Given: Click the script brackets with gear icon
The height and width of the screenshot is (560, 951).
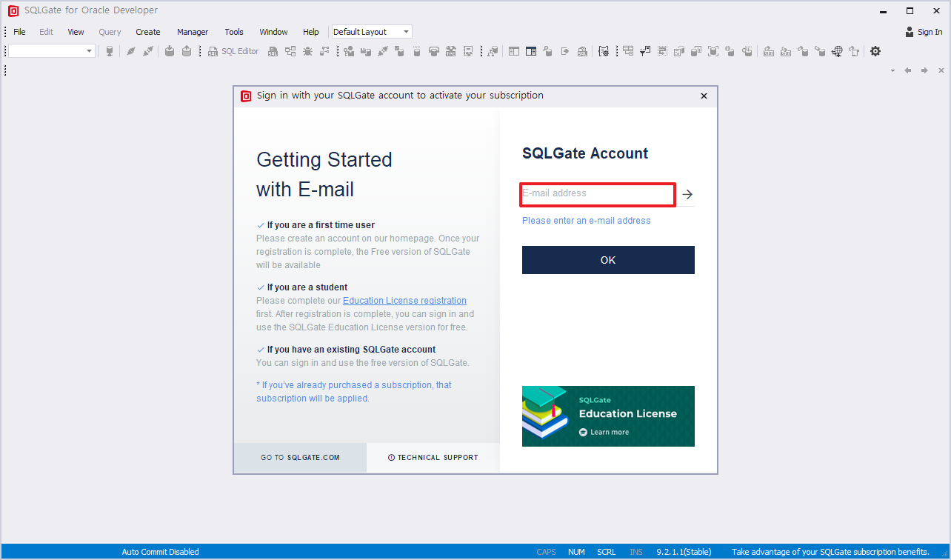Looking at the screenshot, I should click(x=604, y=51).
